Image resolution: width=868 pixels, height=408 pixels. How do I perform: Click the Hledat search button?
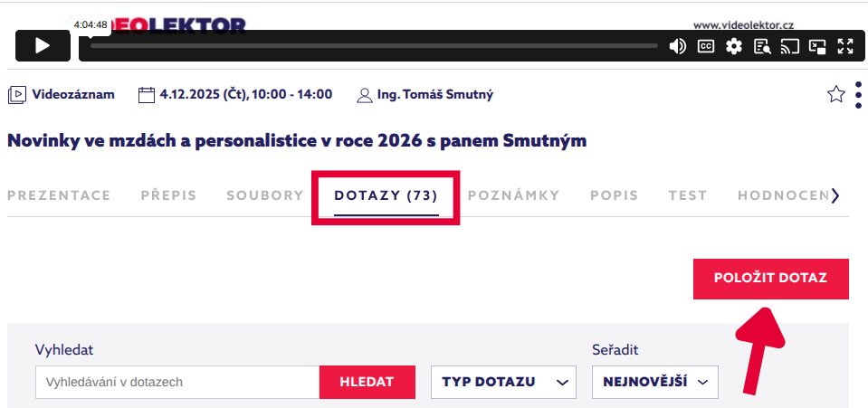(x=367, y=382)
